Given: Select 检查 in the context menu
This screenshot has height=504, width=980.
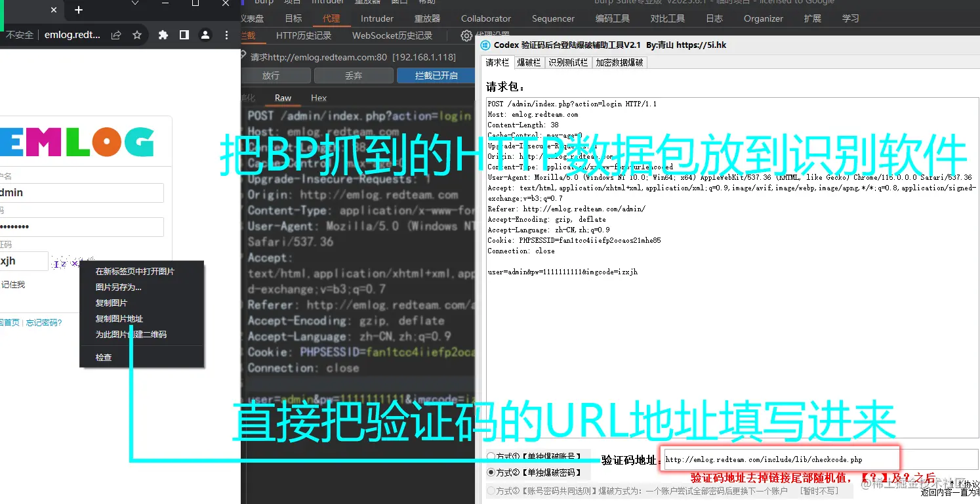Looking at the screenshot, I should click(x=104, y=357).
